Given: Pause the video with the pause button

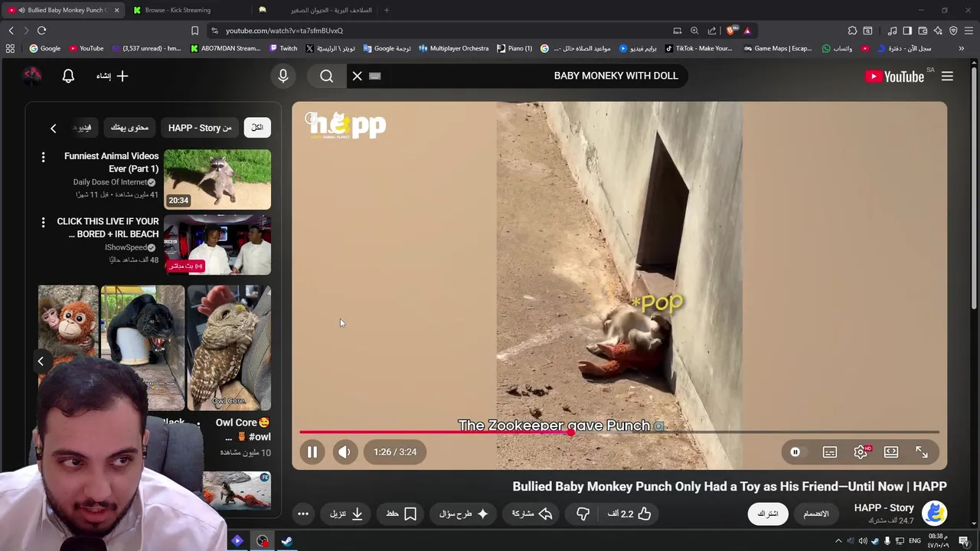Looking at the screenshot, I should (312, 452).
